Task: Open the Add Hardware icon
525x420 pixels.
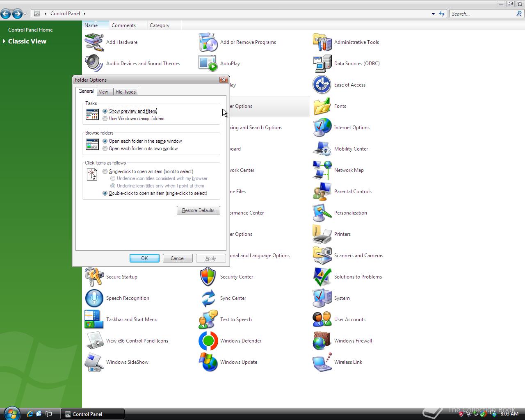Action: (x=94, y=42)
